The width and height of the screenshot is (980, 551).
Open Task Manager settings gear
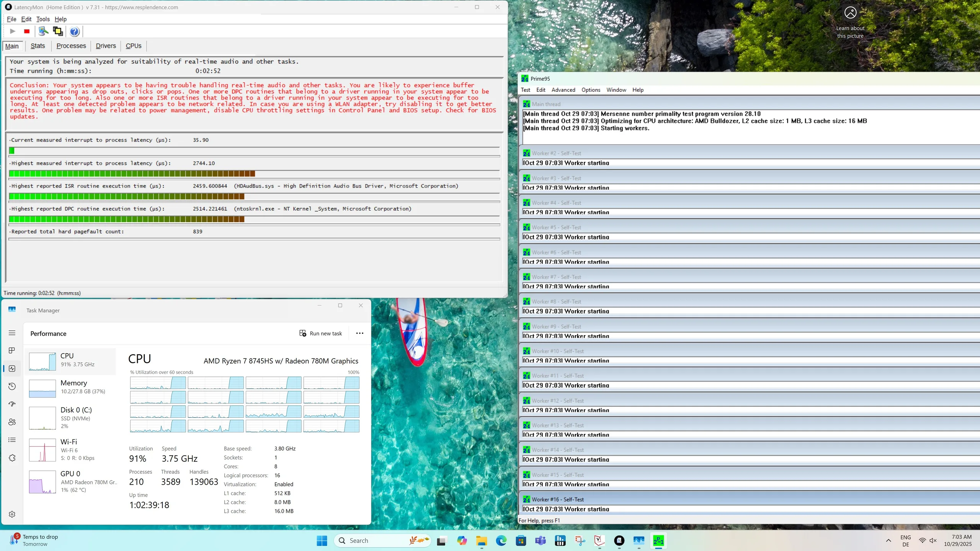[x=12, y=514]
